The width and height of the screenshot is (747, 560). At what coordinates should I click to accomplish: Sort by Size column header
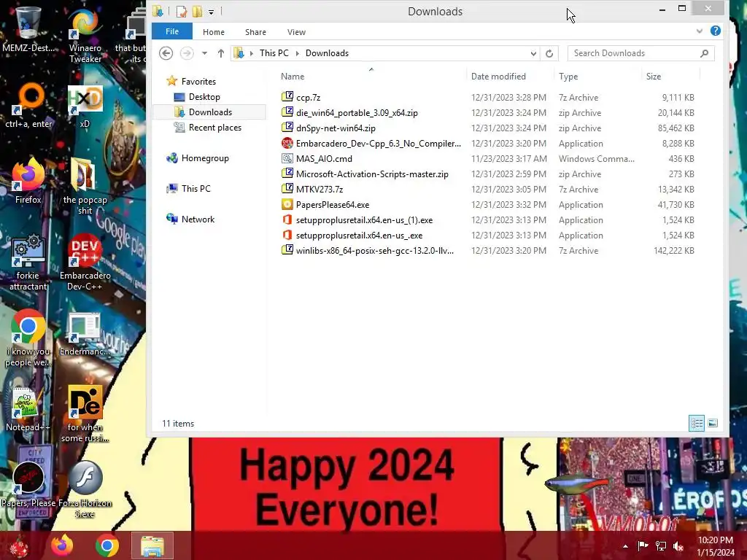coord(653,76)
